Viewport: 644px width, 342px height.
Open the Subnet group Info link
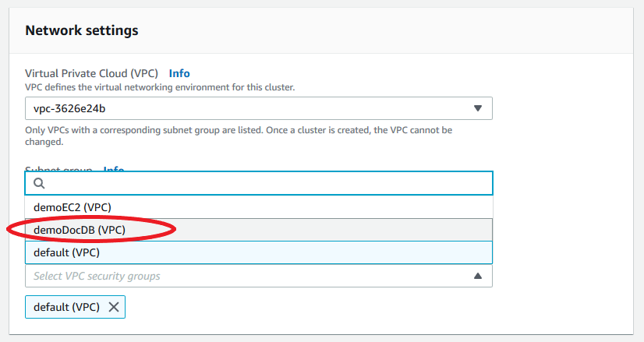114,168
